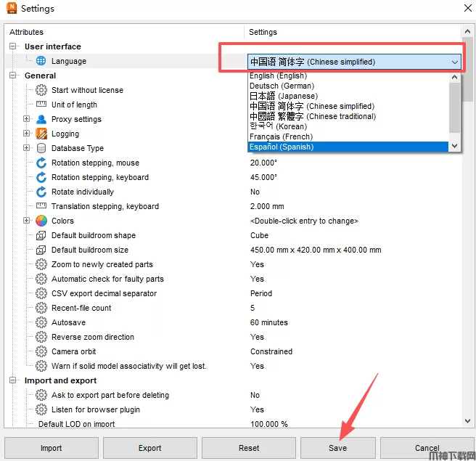Click gear icon for Warn if solid model associativity
Image resolution: width=476 pixels, height=461 pixels.
tap(41, 366)
